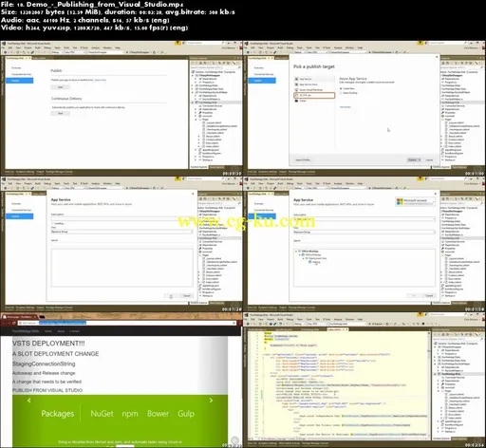
Task: Open Debug menu in the Publish page frame
Action: (47, 47)
